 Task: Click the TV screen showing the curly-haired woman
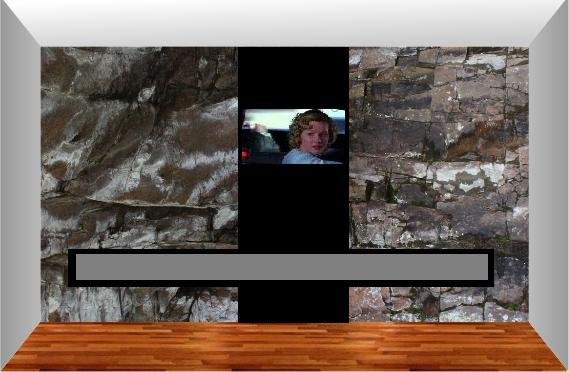point(293,136)
